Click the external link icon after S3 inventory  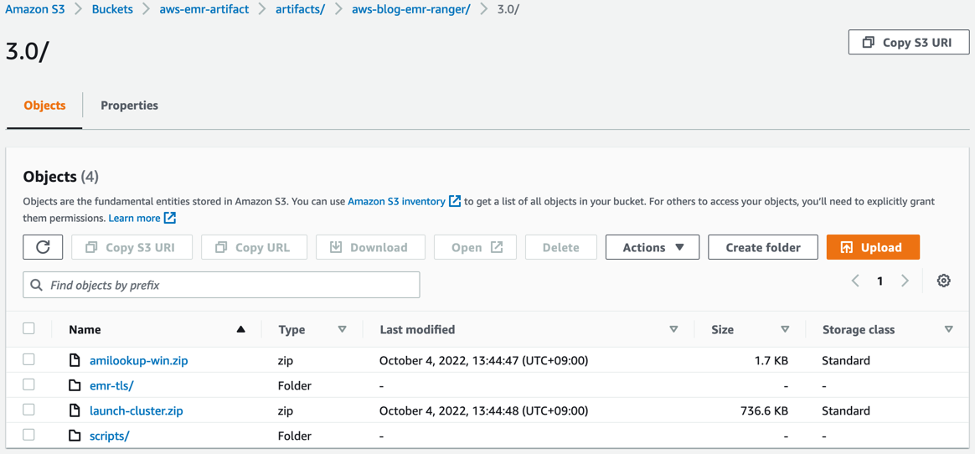(455, 201)
